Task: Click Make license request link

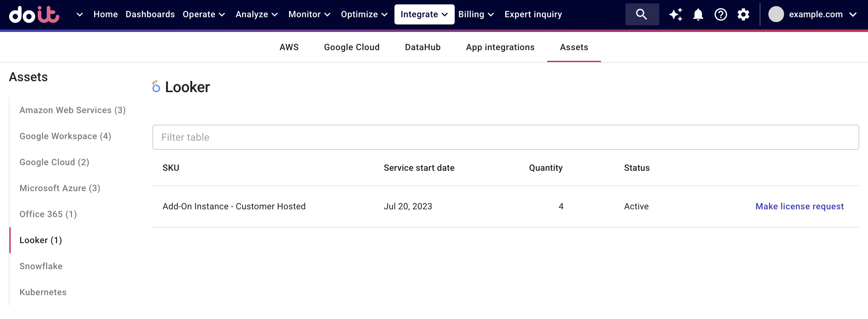Action: (x=799, y=206)
